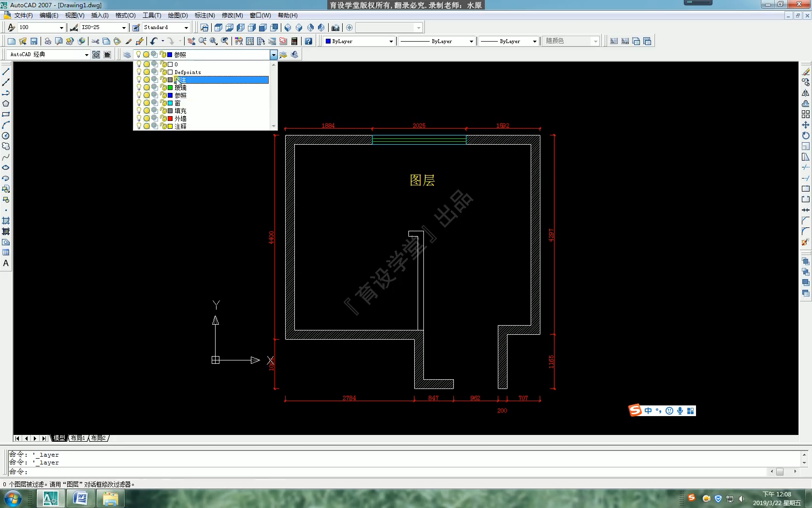This screenshot has width=812, height=508.
Task: Open the file explorer taskbar button
Action: click(x=110, y=498)
